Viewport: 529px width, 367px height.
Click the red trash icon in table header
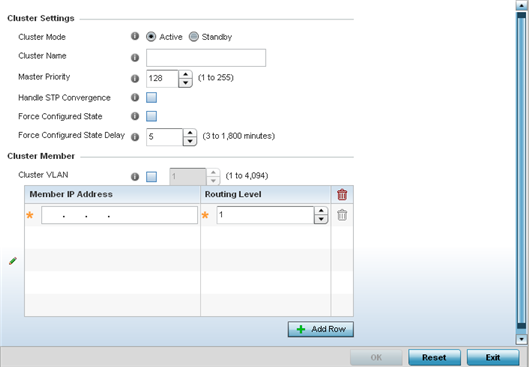tap(342, 194)
